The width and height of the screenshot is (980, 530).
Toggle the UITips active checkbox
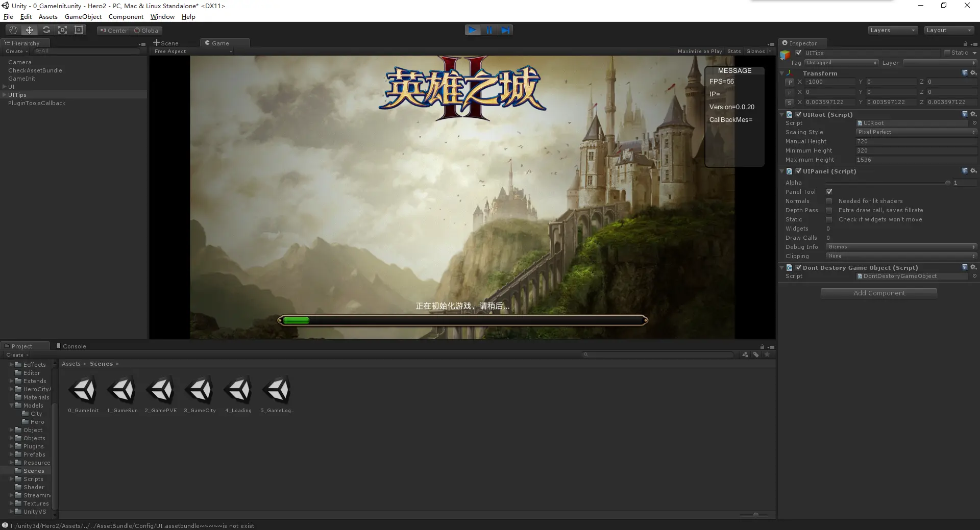[799, 53]
